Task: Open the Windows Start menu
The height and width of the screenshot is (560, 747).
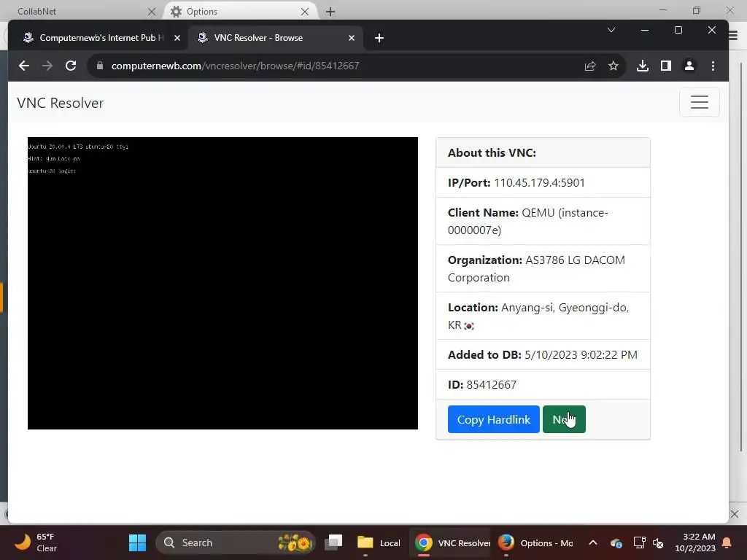Action: coord(138,542)
